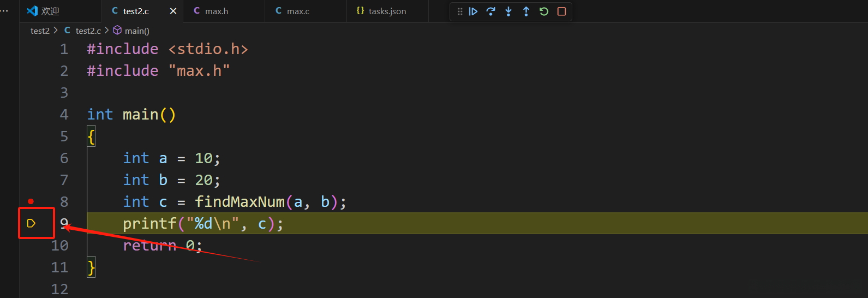Restart the debugging session
Image resolution: width=868 pixels, height=298 pixels.
(544, 11)
